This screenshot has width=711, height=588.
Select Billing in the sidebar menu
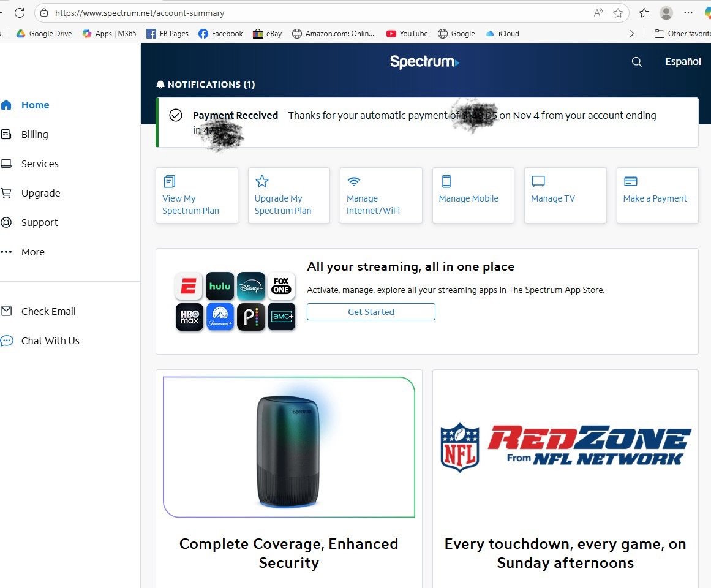coord(34,134)
